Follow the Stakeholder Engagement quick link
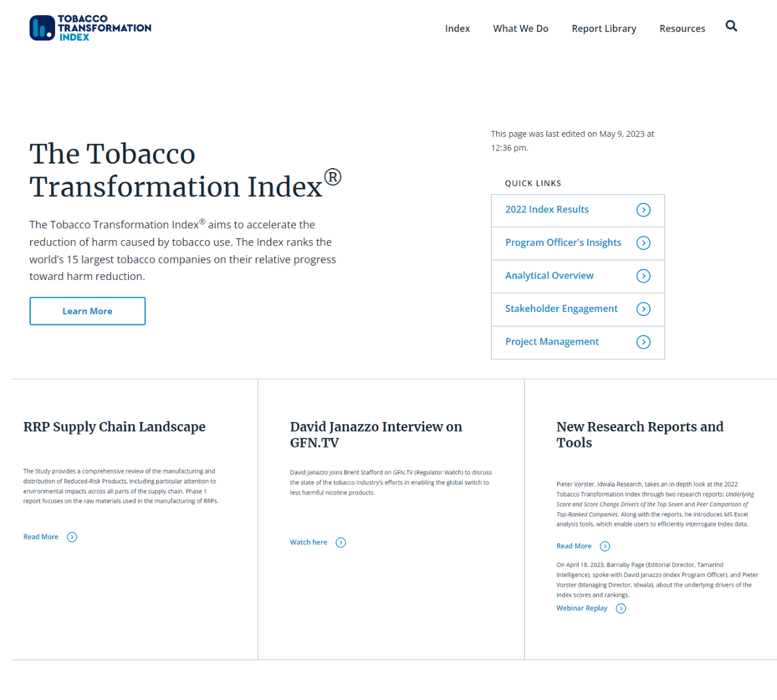The image size is (777, 700). [x=561, y=309]
